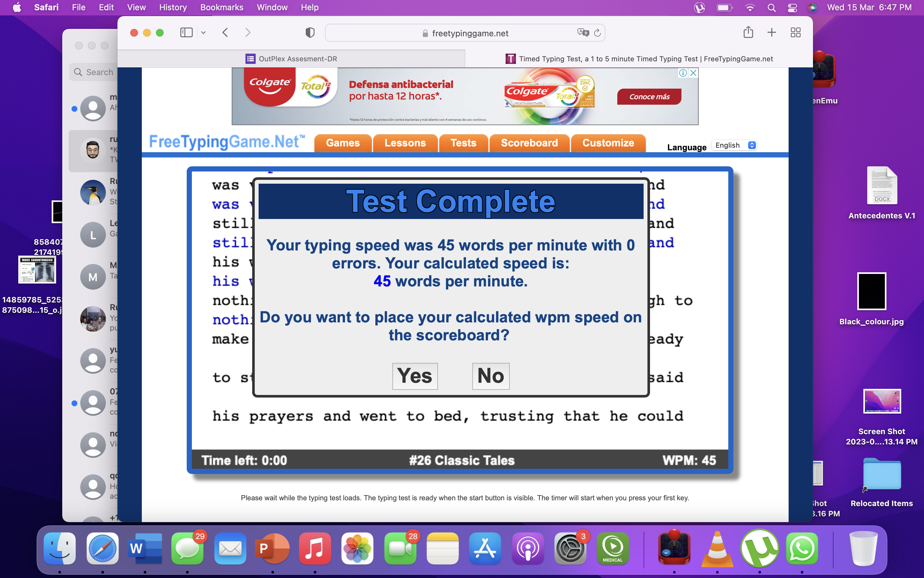Viewport: 924px width, 578px height.
Task: Click the uTorrent menu bar icon
Action: pyautogui.click(x=699, y=8)
